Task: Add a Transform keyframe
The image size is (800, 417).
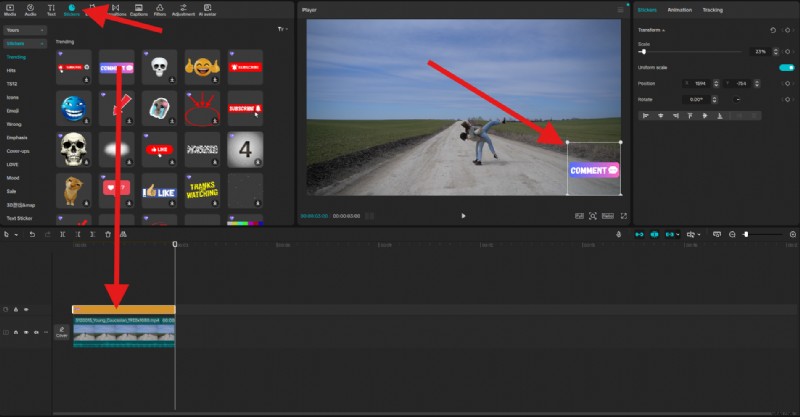Action: point(787,30)
